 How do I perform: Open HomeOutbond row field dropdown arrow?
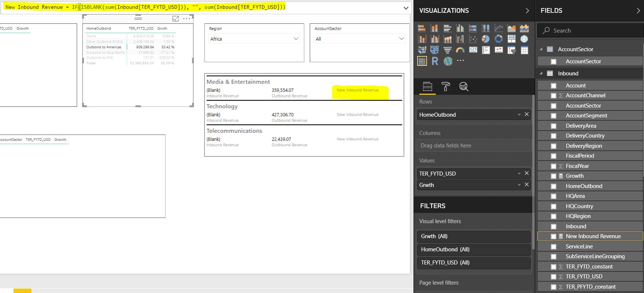pyautogui.click(x=519, y=115)
